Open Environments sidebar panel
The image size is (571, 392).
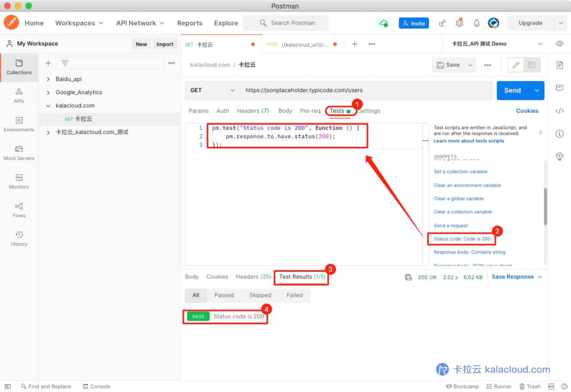pos(19,124)
